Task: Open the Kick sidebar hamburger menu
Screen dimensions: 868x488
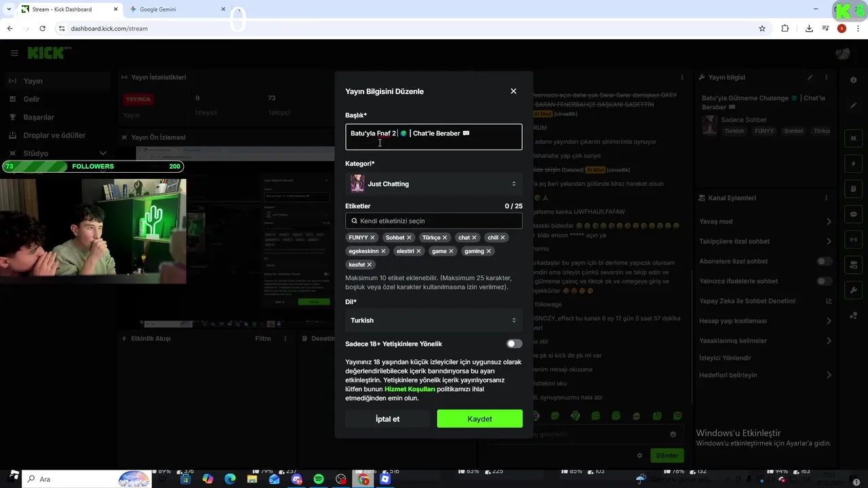Action: click(14, 53)
